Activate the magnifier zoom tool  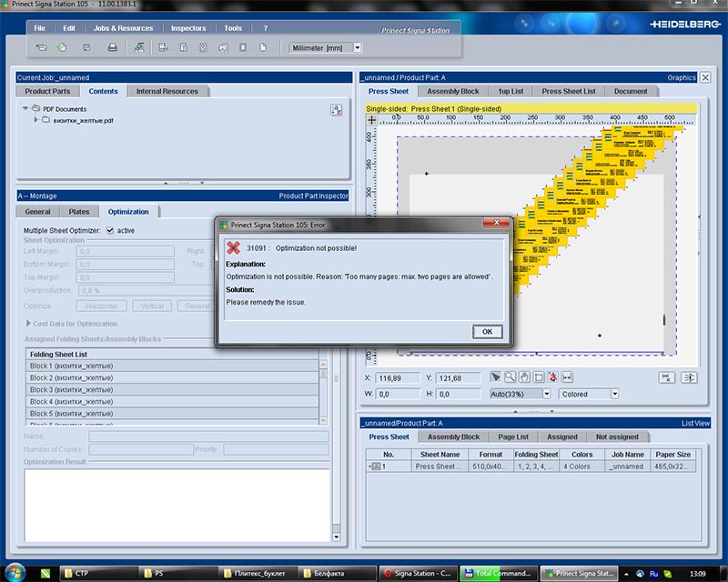(510, 376)
